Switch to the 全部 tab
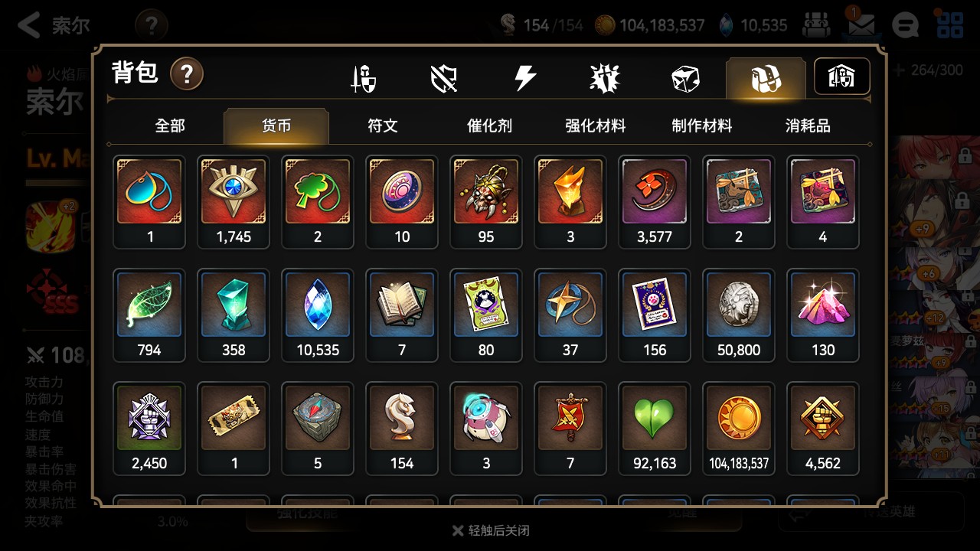Viewport: 980px width, 551px height. point(170,126)
